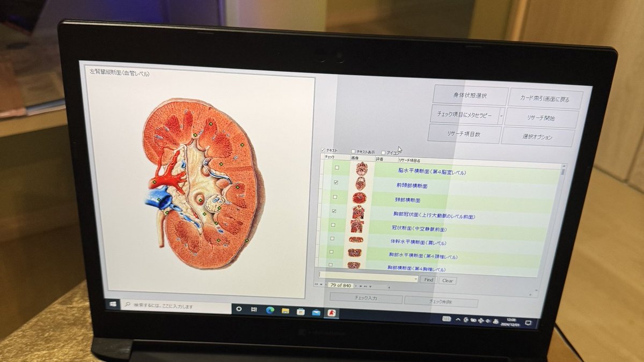
Task: Click the リサーチ項目数 button
Action: tap(465, 133)
